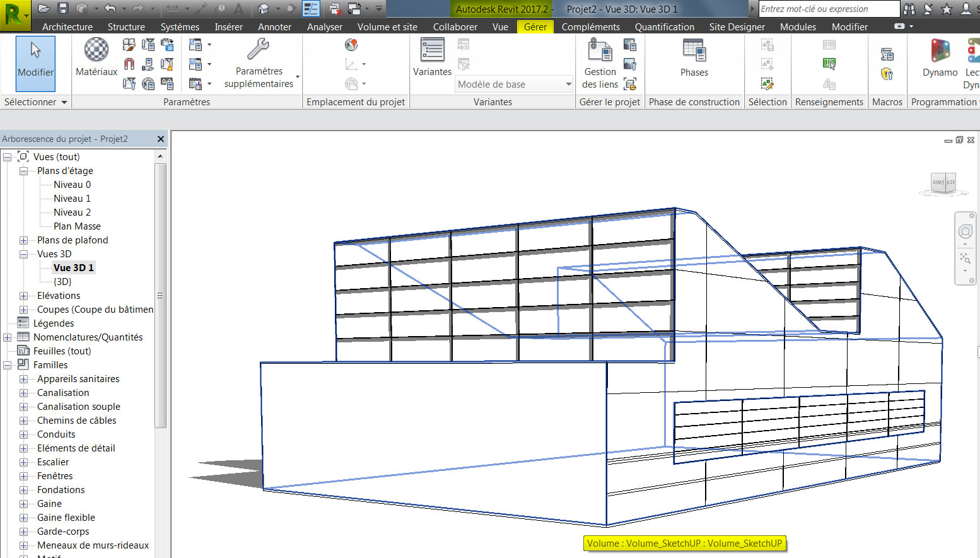This screenshot has width=980, height=558.
Task: Save the project via quick access toolbar
Action: pos(63,8)
